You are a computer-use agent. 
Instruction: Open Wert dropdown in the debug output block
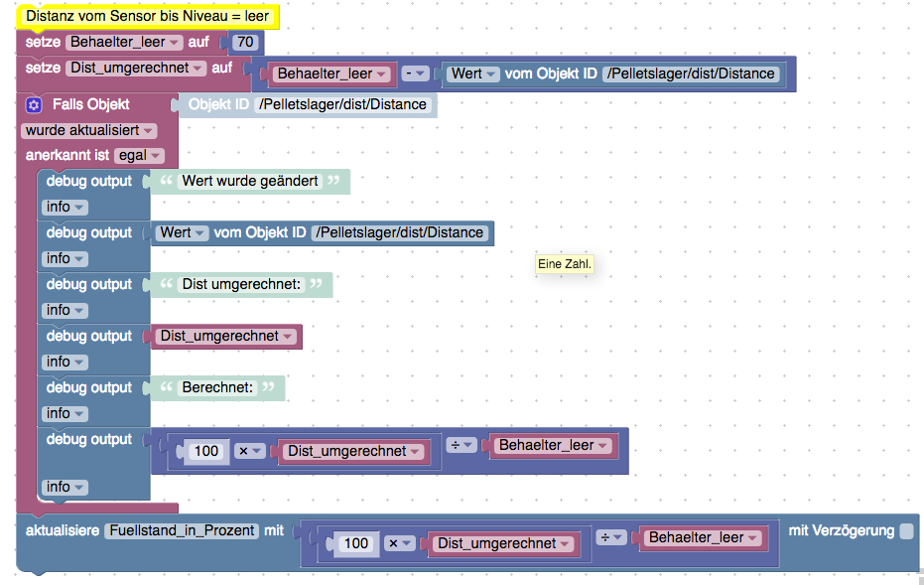coord(182,233)
